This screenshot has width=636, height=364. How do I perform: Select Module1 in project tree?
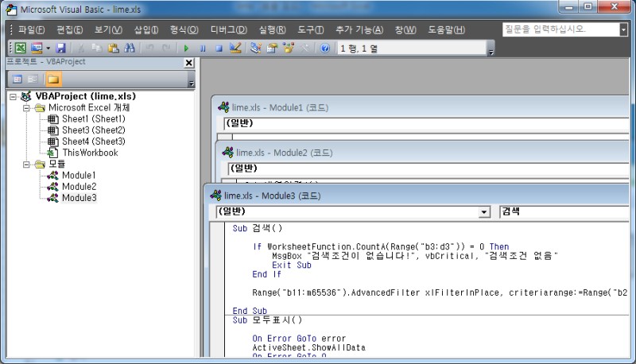[x=79, y=175]
